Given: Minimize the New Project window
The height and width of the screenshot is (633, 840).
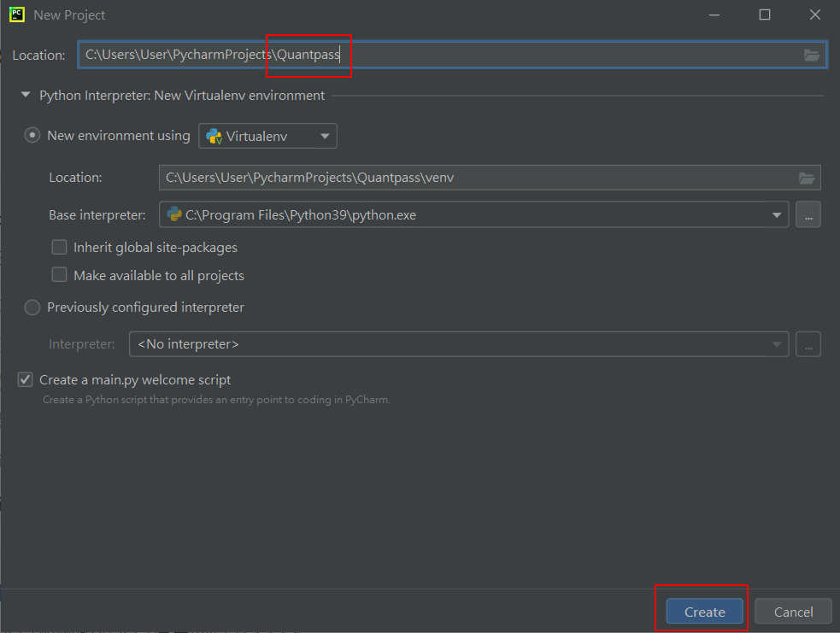Looking at the screenshot, I should pos(714,15).
